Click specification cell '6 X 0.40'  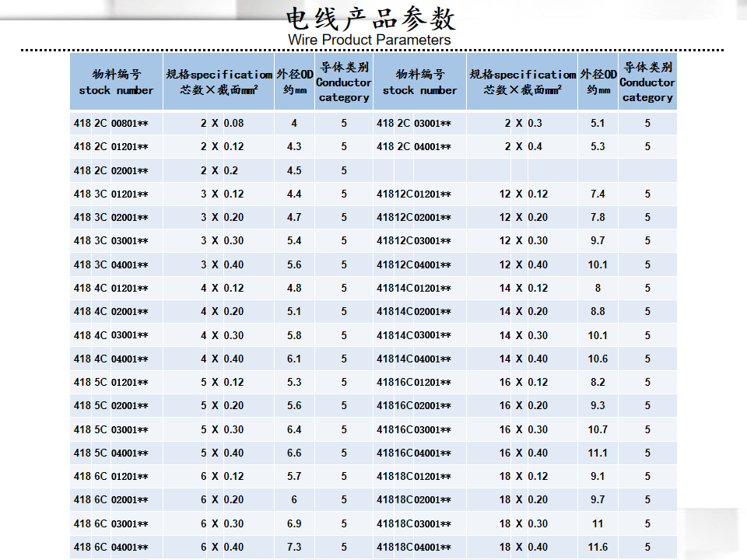[x=222, y=547]
